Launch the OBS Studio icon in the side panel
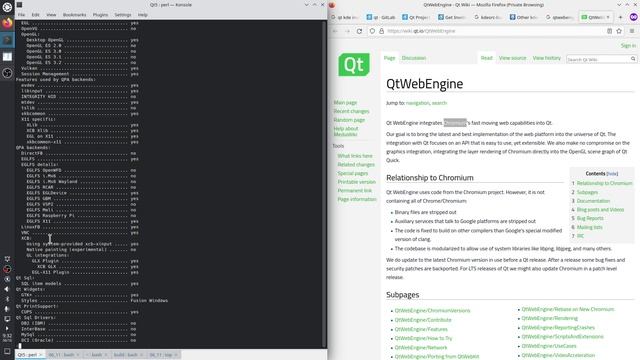The width and height of the screenshot is (640, 360). point(7,73)
